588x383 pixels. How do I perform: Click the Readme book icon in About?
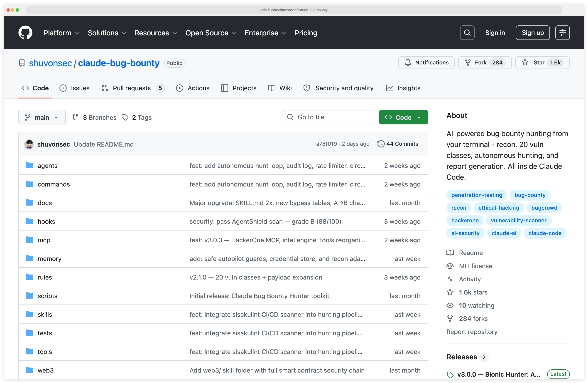point(450,253)
